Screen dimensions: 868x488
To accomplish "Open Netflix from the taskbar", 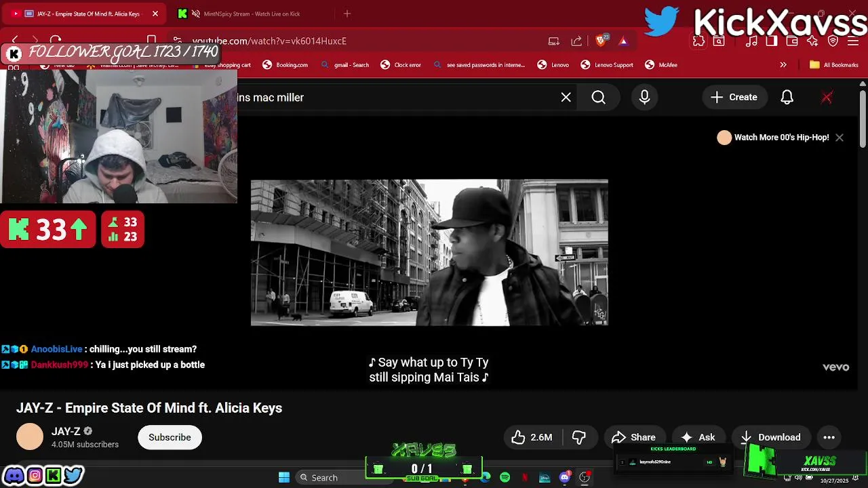I will 525,478.
